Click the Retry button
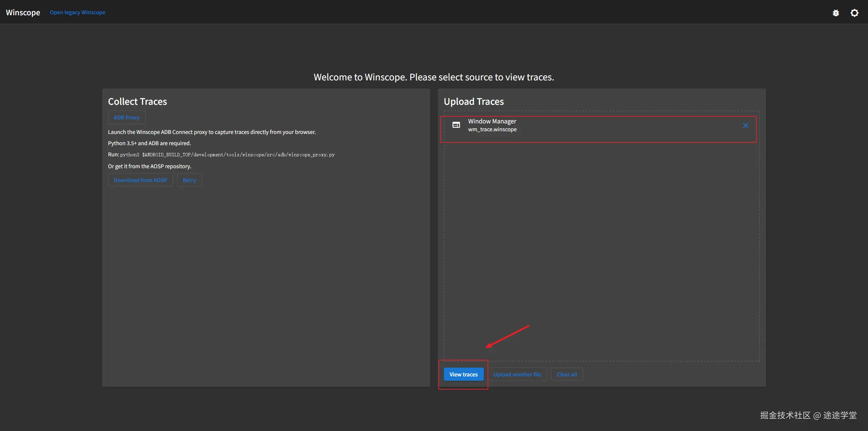The height and width of the screenshot is (431, 868). [189, 180]
